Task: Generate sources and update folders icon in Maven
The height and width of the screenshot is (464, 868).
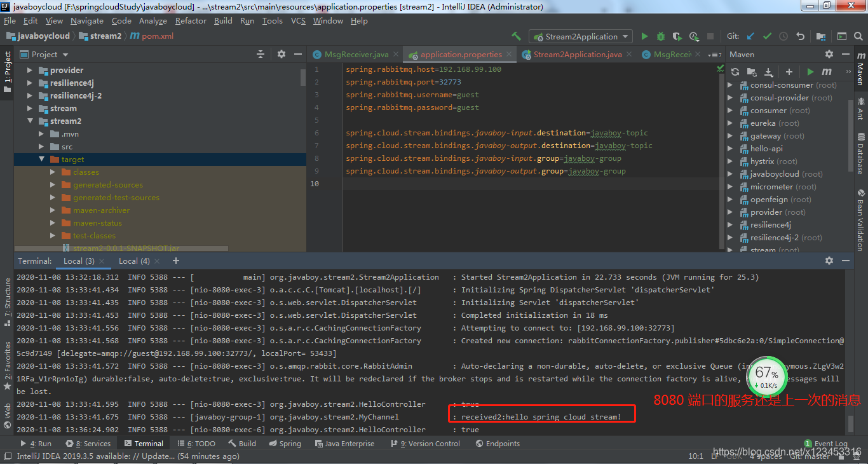Action: click(752, 72)
